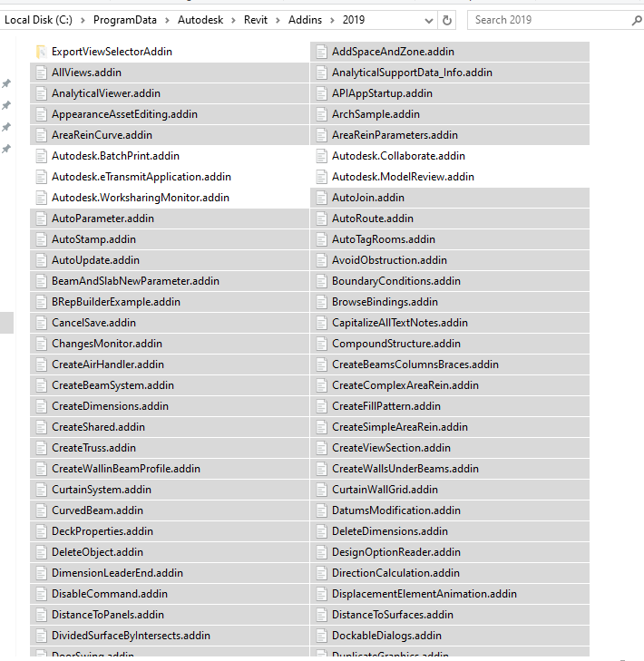Click the last pinned quick access pin
The image size is (644, 661).
pyautogui.click(x=6, y=149)
